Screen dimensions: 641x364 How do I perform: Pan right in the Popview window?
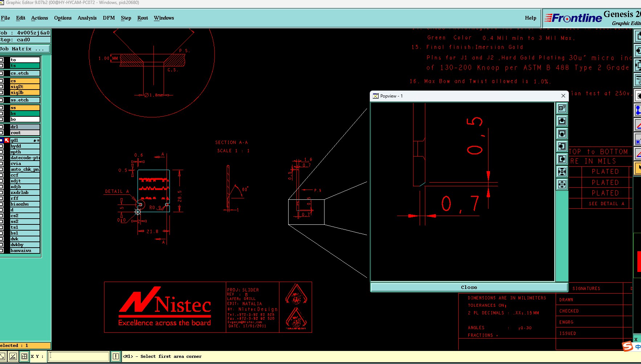click(x=562, y=159)
